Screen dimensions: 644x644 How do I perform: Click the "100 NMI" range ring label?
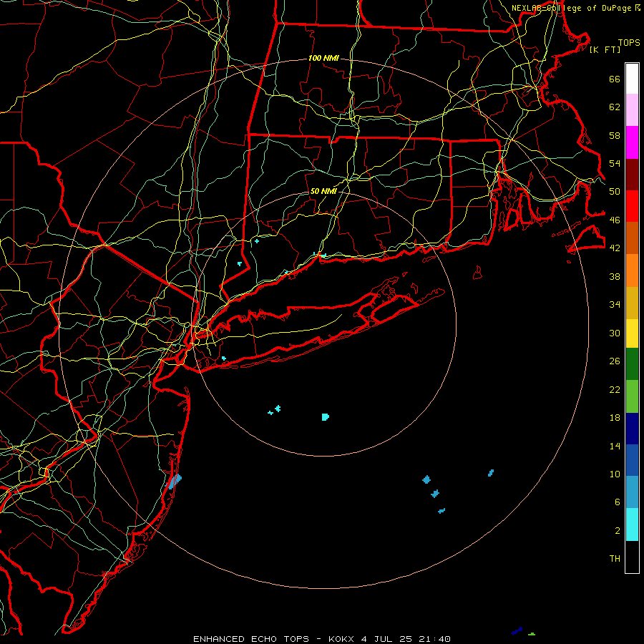click(323, 58)
